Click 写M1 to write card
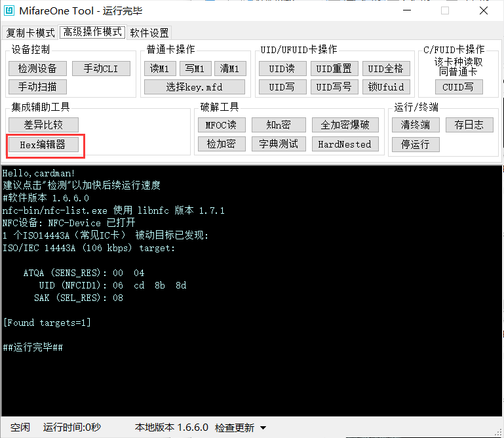Screen dimensions: 504x438 click(x=195, y=68)
